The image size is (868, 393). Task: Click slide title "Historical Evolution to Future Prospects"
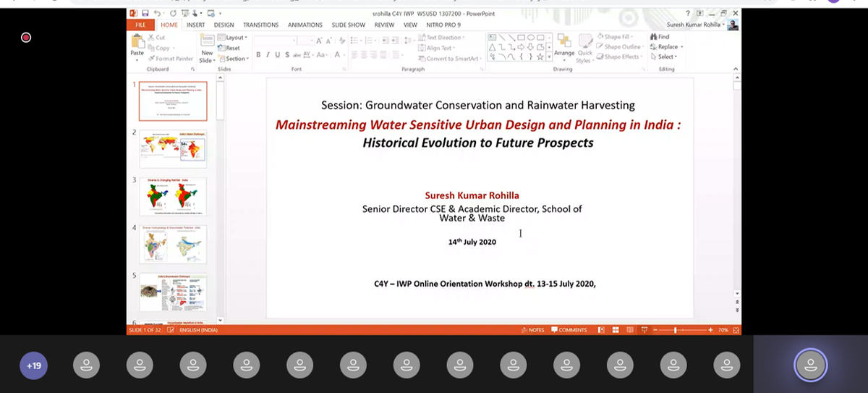[x=478, y=143]
